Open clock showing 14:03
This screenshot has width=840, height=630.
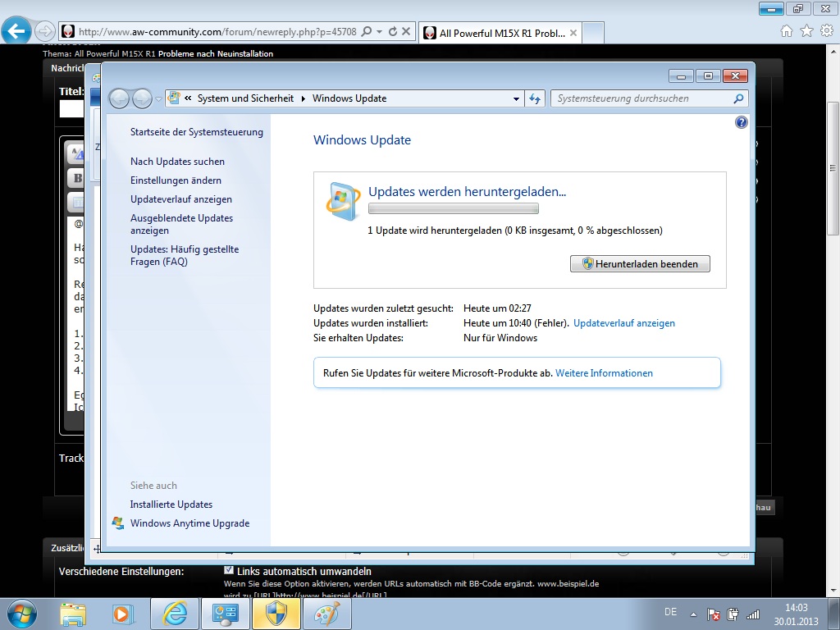click(796, 614)
